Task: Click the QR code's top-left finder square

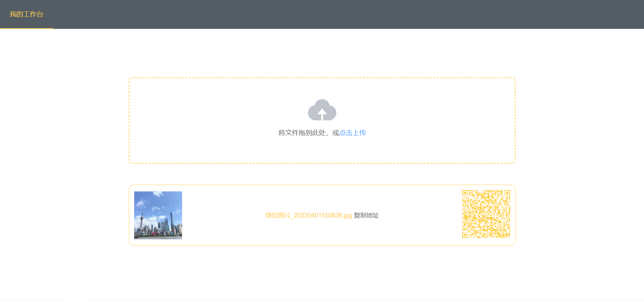Action: pyautogui.click(x=465, y=193)
